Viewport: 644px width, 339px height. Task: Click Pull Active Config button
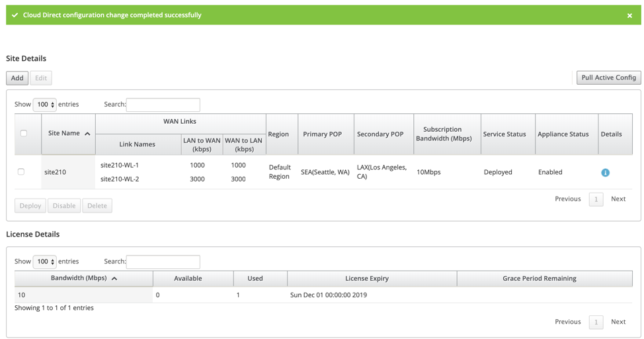(x=608, y=77)
